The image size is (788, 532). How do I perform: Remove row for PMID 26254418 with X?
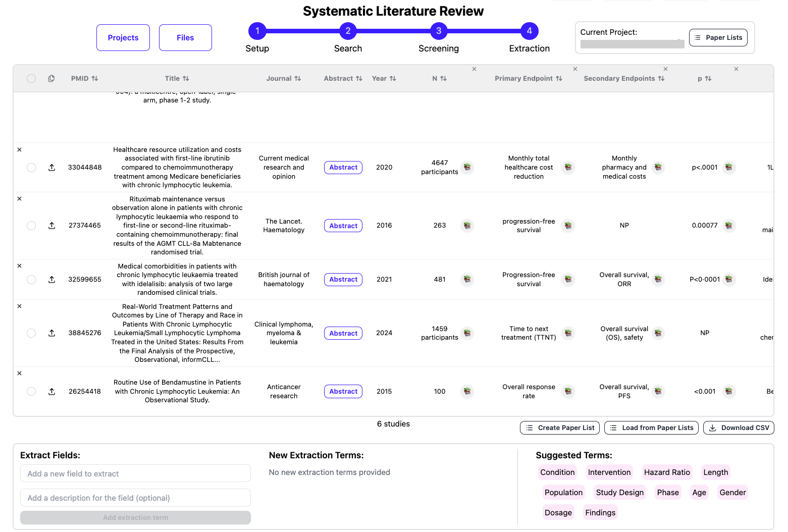[20, 374]
